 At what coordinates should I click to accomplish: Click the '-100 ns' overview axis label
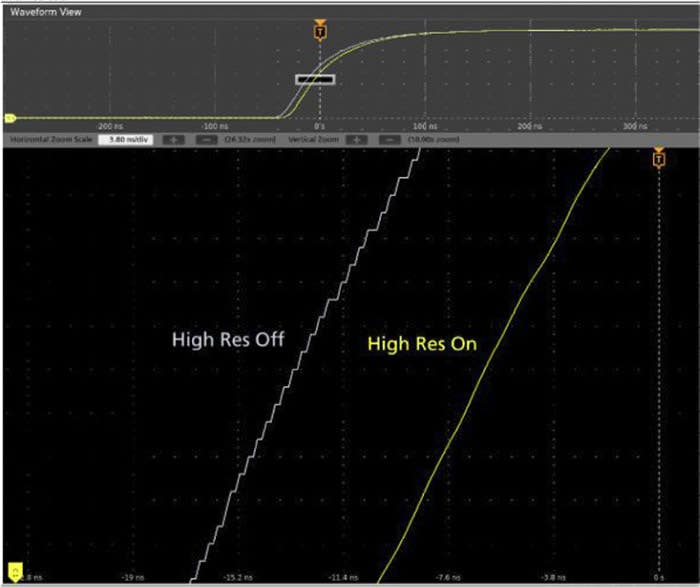(215, 126)
